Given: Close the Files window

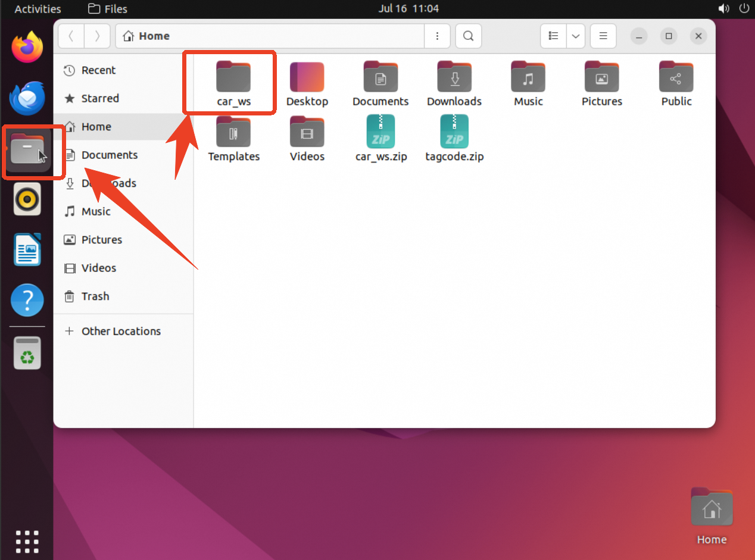Looking at the screenshot, I should coord(698,36).
